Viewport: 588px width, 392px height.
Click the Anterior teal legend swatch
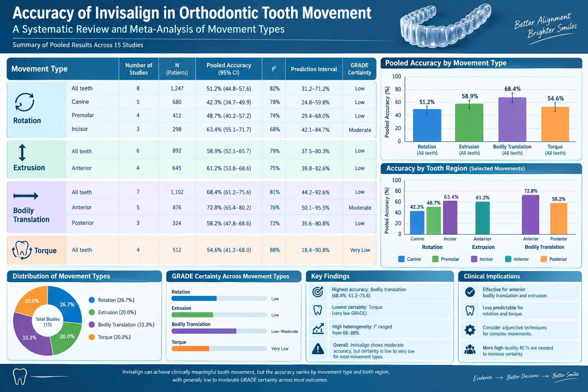[508, 259]
